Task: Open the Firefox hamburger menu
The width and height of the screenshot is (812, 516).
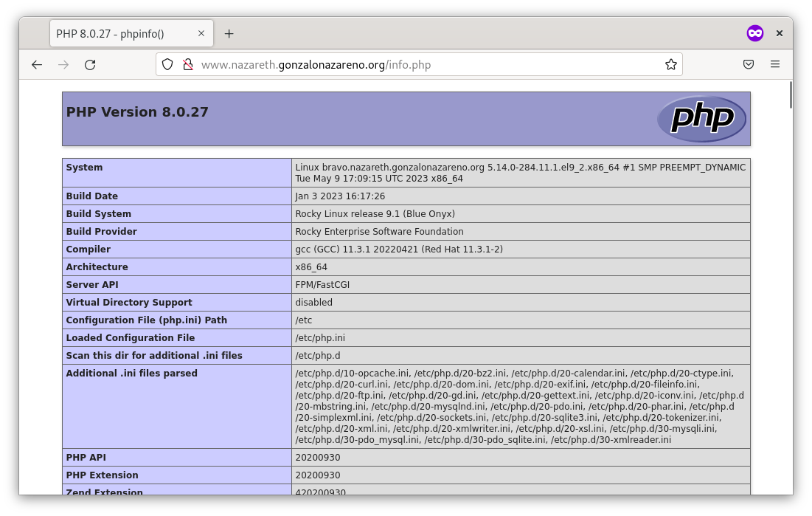Action: click(774, 65)
